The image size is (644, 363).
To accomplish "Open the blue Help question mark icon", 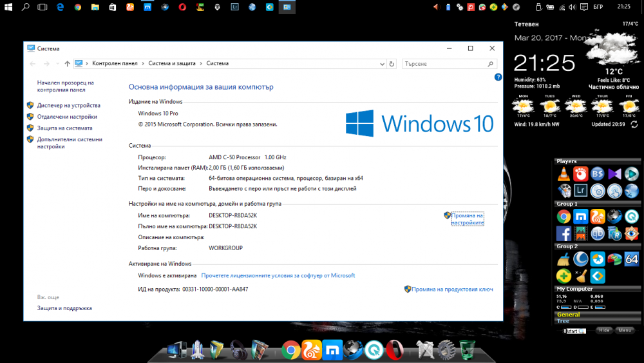I will tap(498, 77).
